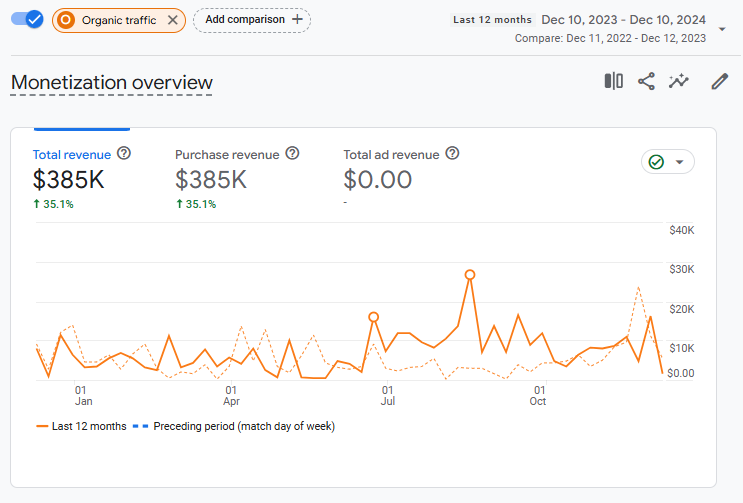Open the Edit comparisons columns icon
Viewport: 743px width, 503px height.
pyautogui.click(x=614, y=82)
